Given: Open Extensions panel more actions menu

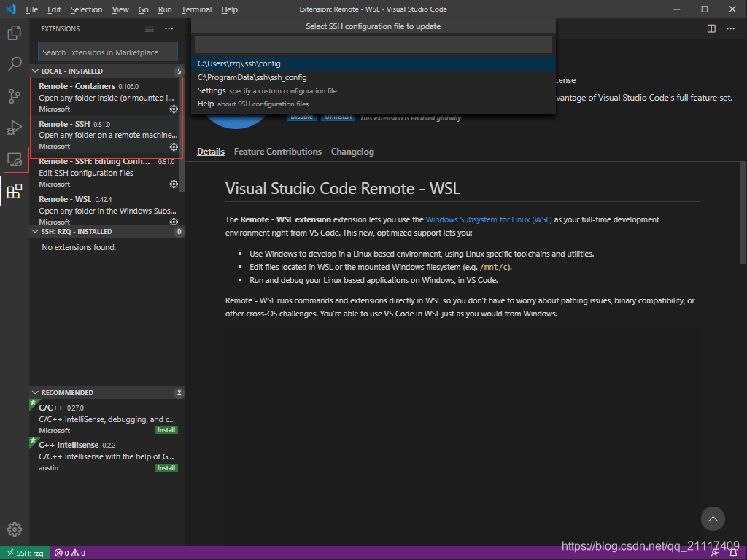Looking at the screenshot, I should tap(169, 29).
